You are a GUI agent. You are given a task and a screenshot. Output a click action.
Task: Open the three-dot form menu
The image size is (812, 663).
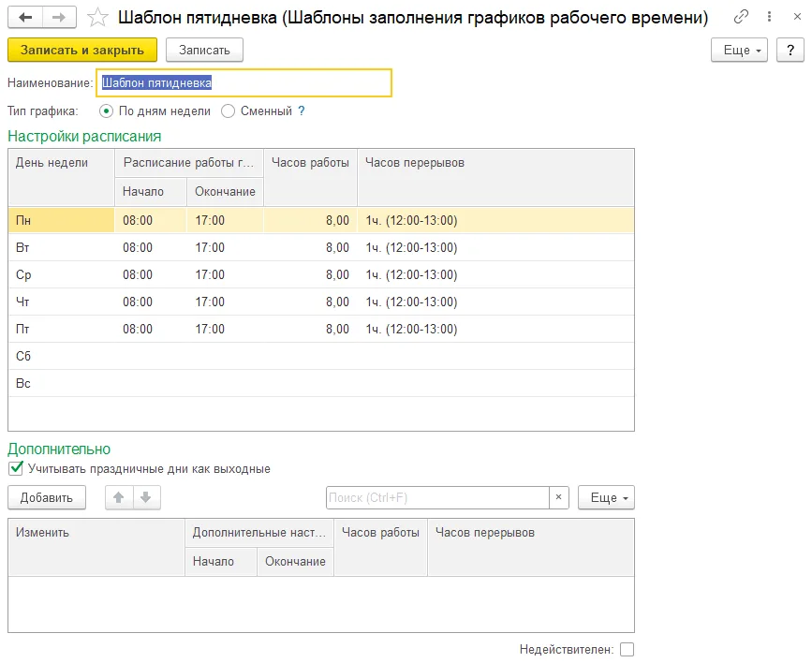tap(769, 17)
